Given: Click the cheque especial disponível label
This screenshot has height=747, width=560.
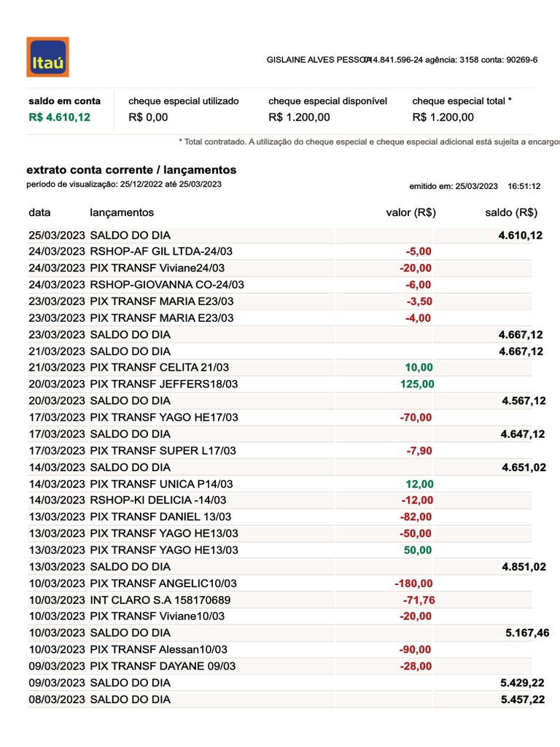Looking at the screenshot, I should tap(327, 101).
